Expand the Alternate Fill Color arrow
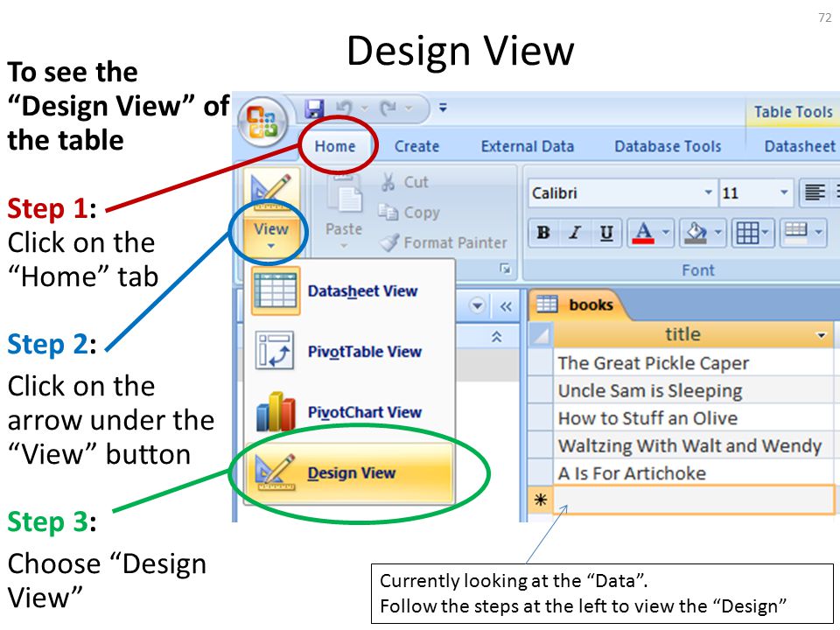 pos(818,233)
